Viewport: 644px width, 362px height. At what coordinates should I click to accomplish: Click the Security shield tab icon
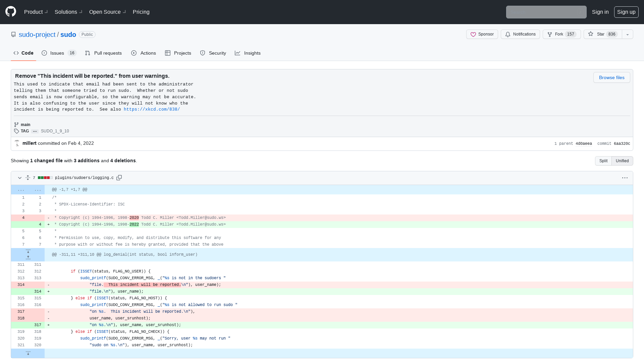203,53
